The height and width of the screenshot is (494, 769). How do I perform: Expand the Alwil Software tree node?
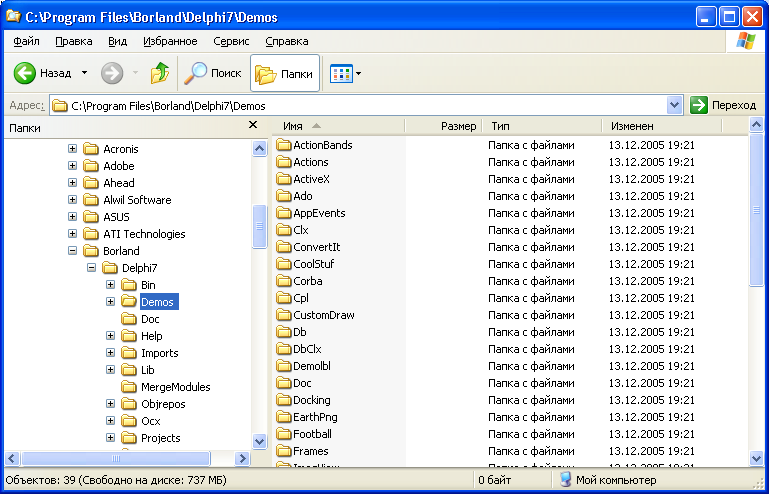pos(73,200)
